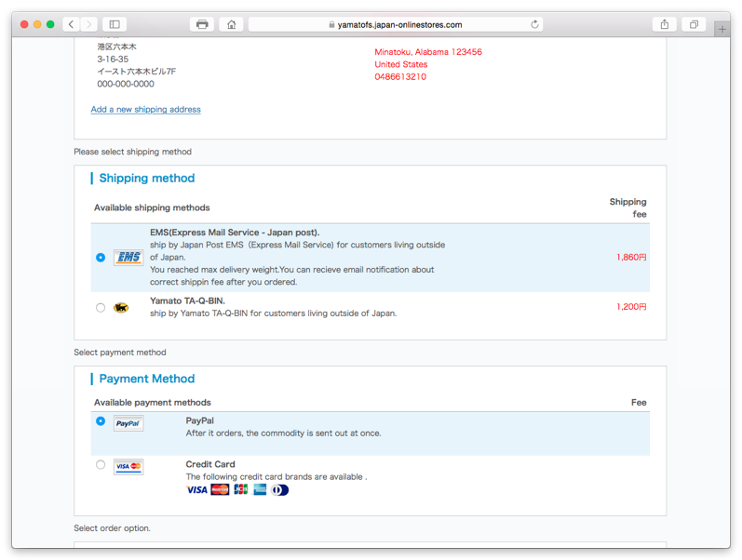Select EMS shipping method radio button
This screenshot has height=560, width=742.
(x=101, y=258)
